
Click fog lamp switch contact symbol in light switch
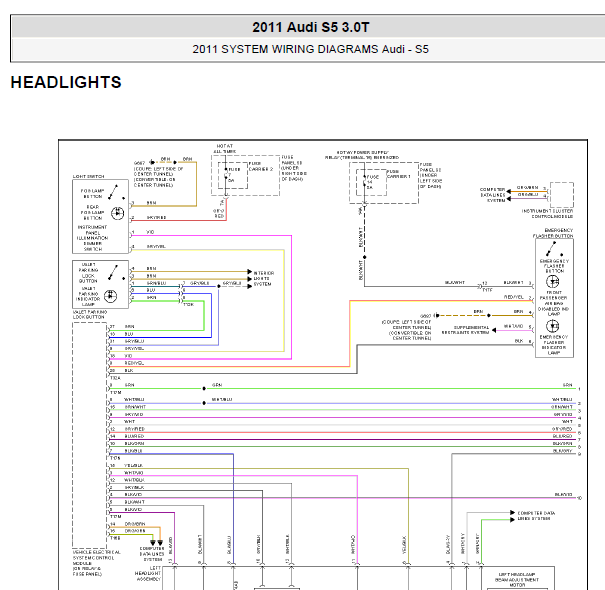116,193
